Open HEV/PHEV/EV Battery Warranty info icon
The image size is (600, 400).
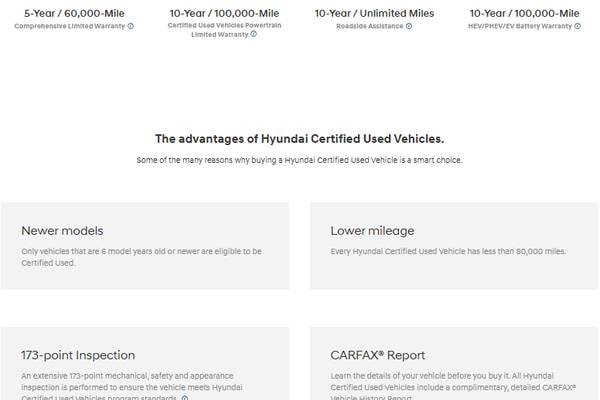coord(577,26)
